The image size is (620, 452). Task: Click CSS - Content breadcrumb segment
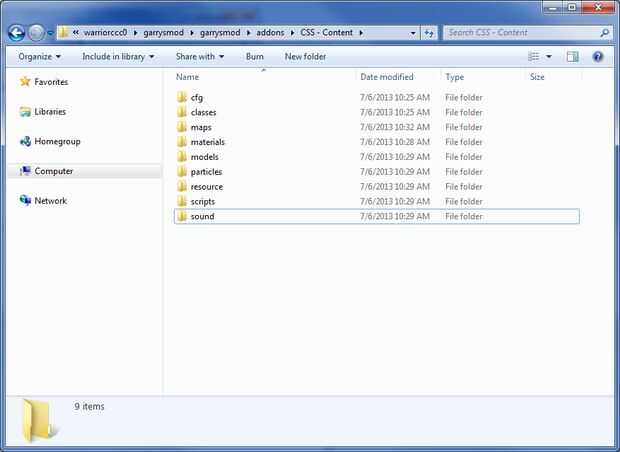(326, 32)
